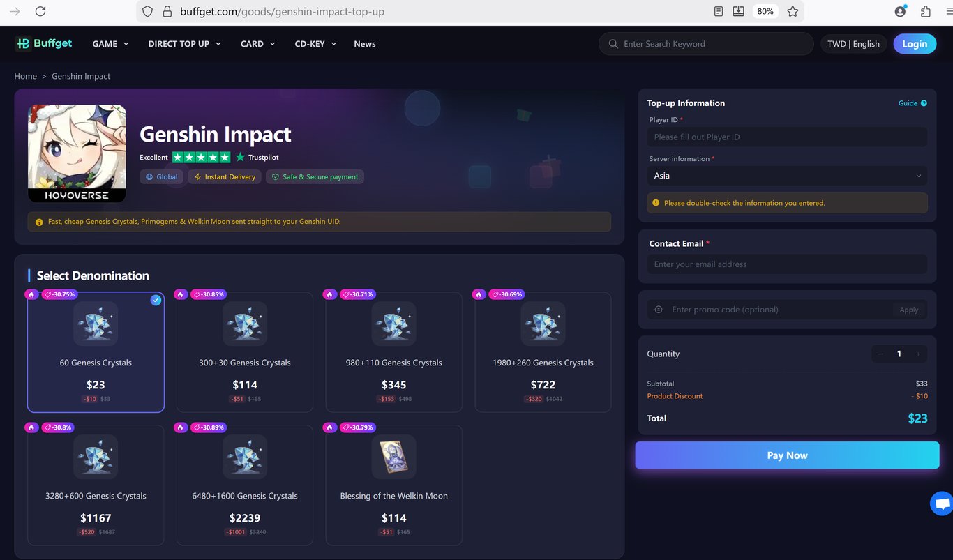Click the Total amount $23
953x560 pixels.
pyautogui.click(x=917, y=418)
